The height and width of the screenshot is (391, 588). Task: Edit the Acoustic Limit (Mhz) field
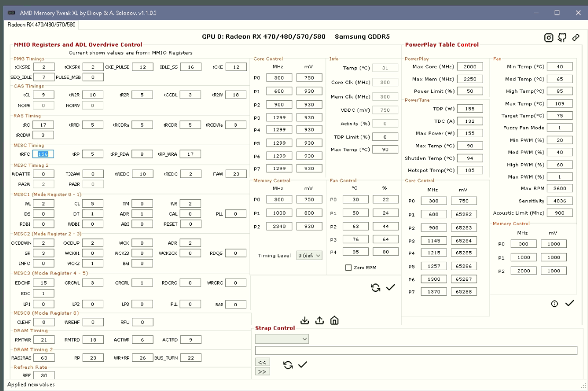coord(560,213)
